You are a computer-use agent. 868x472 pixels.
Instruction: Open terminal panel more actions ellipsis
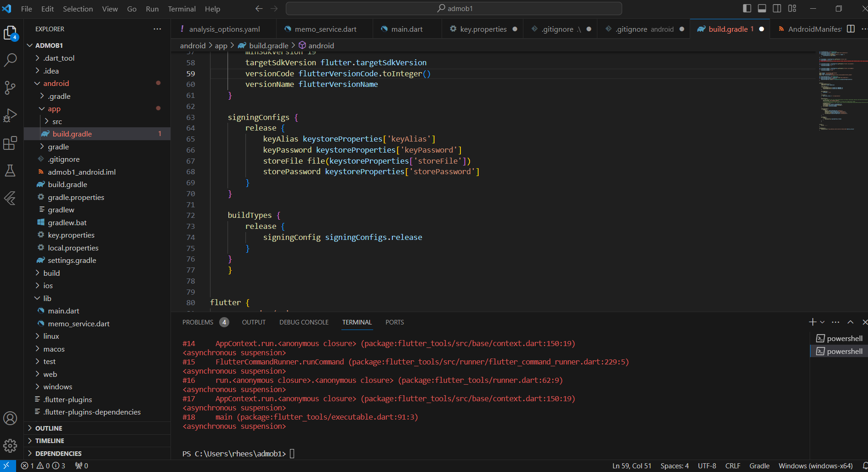tap(835, 322)
